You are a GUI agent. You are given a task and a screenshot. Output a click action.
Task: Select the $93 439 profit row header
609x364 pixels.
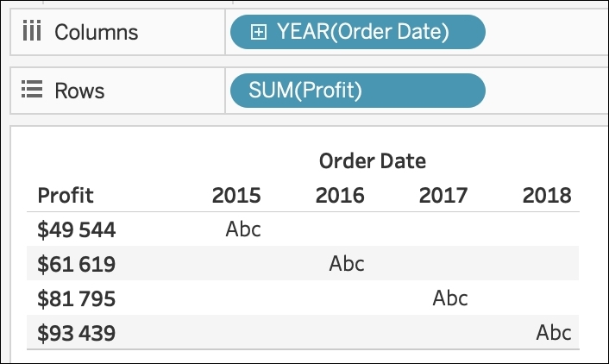(x=77, y=333)
